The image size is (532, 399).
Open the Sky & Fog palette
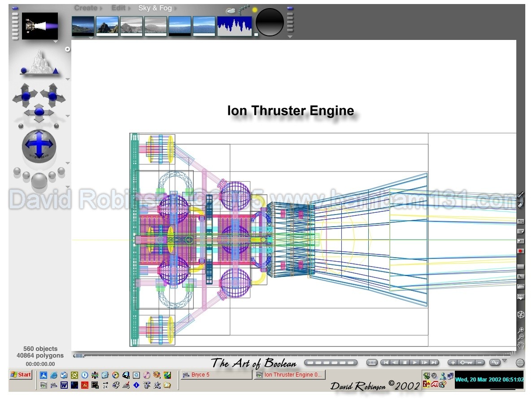(x=155, y=8)
